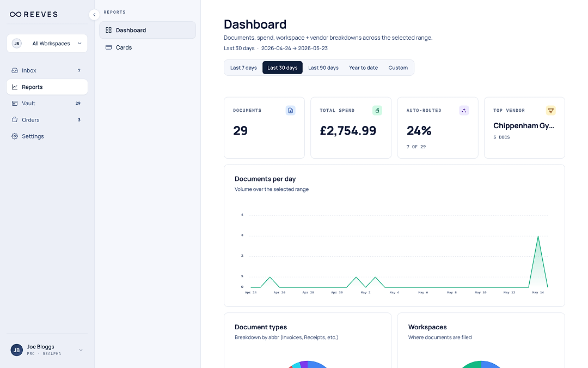
Task: Click the Top Vendor trophy icon
Action: pos(550,110)
